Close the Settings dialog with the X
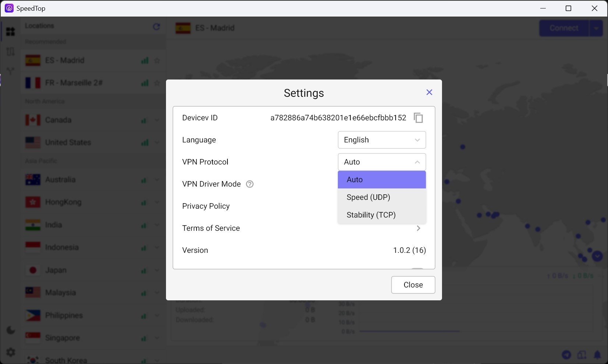 429,92
